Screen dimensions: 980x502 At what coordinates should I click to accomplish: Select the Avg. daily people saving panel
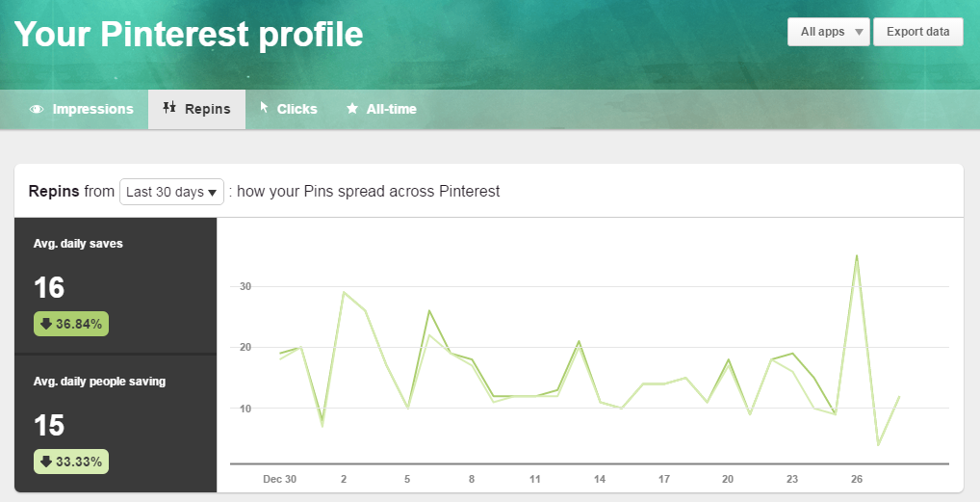coord(116,424)
